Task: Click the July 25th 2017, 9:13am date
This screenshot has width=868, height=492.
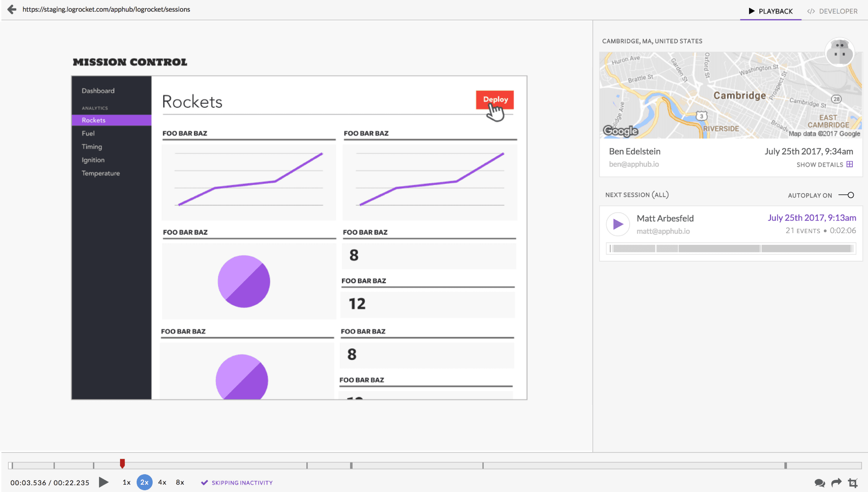Action: [x=812, y=217]
